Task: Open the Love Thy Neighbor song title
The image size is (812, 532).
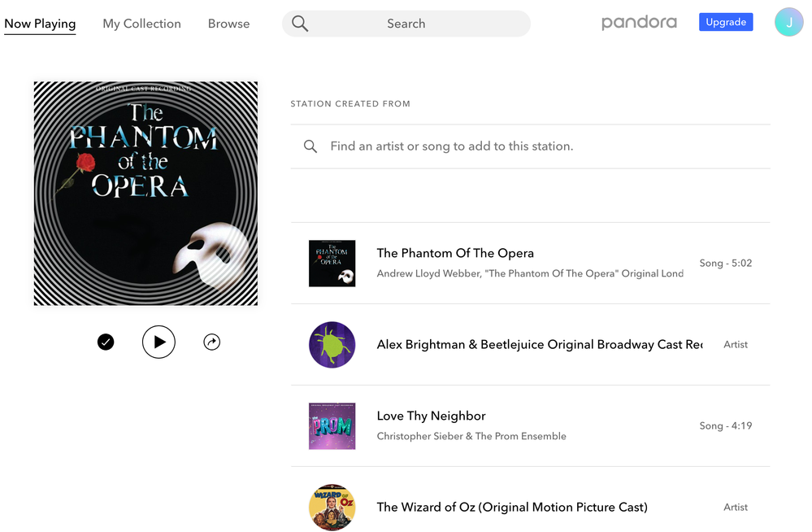Action: click(431, 416)
